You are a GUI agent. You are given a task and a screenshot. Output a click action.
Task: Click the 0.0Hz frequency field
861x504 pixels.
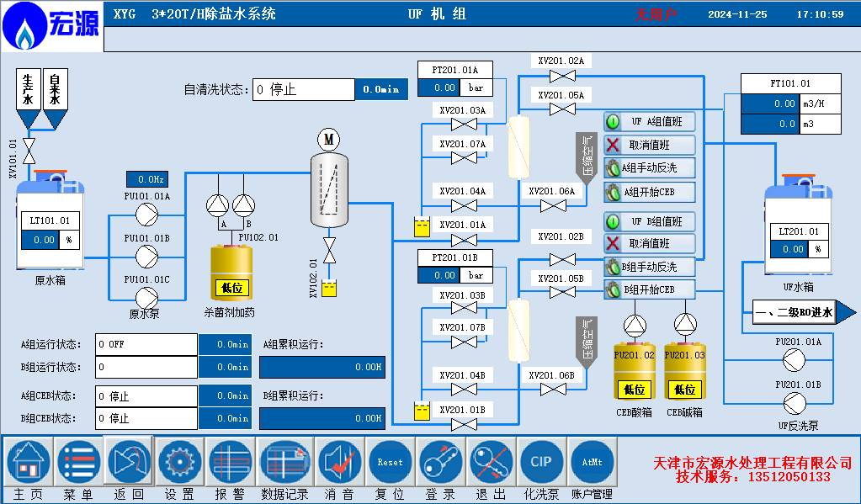(x=147, y=179)
